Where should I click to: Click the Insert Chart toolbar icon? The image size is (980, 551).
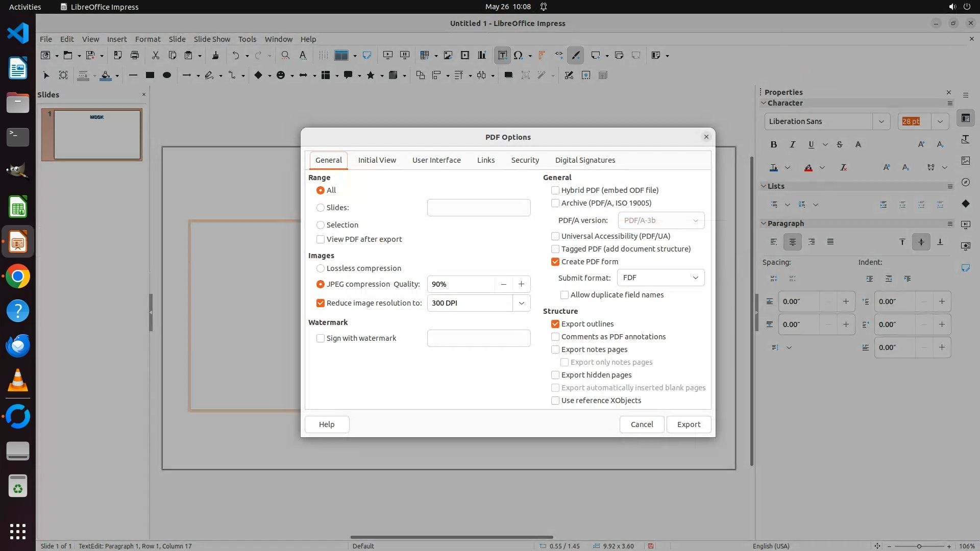point(481,55)
